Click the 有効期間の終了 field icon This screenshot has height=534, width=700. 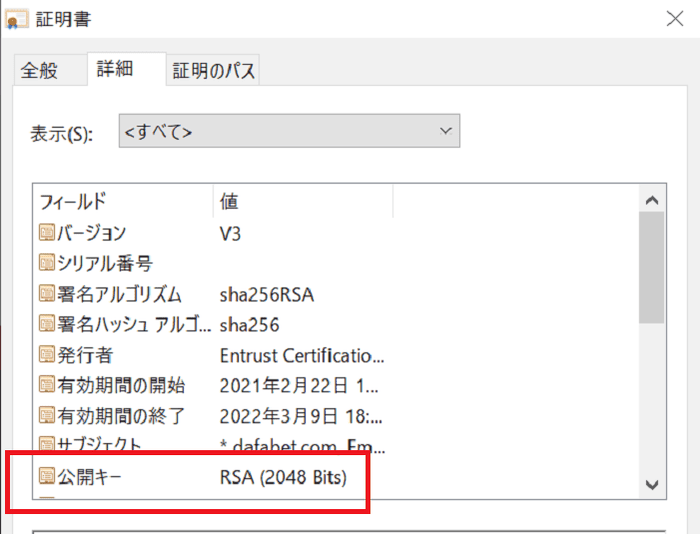click(47, 415)
